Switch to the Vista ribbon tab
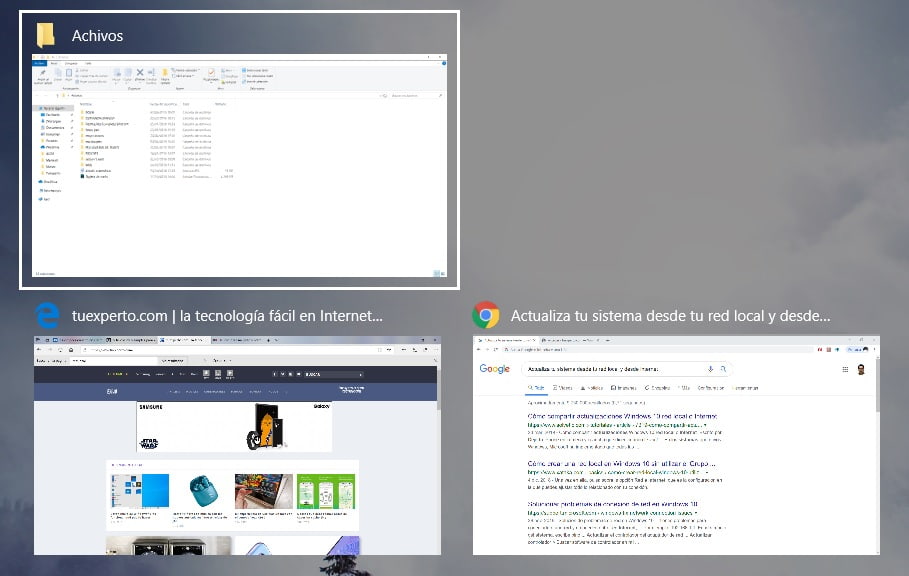The image size is (909, 576). pos(88,63)
